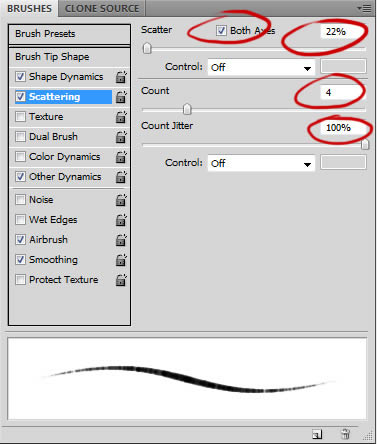The width and height of the screenshot is (377, 444).
Task: Click lock icon beside Airbrush
Action: click(x=121, y=240)
